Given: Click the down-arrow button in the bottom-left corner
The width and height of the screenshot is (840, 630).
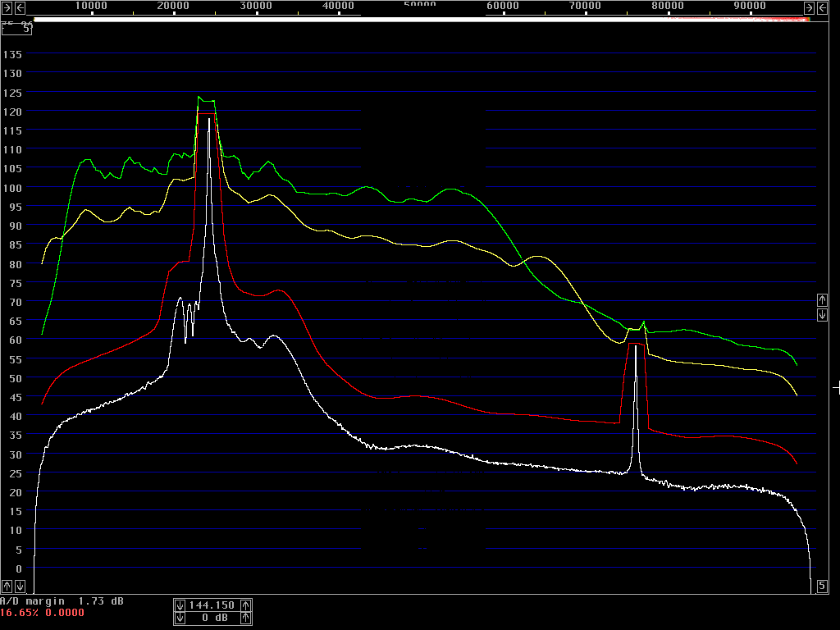Looking at the screenshot, I should (x=20, y=586).
